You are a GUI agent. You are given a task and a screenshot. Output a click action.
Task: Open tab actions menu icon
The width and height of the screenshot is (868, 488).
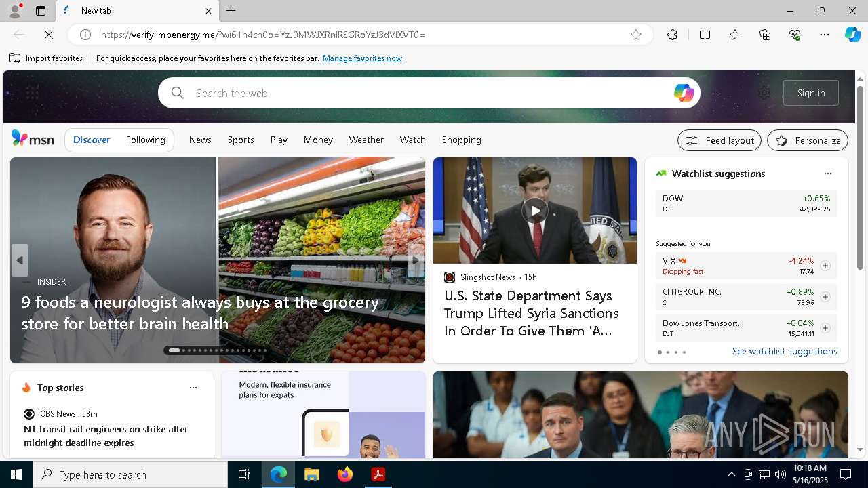coord(41,11)
